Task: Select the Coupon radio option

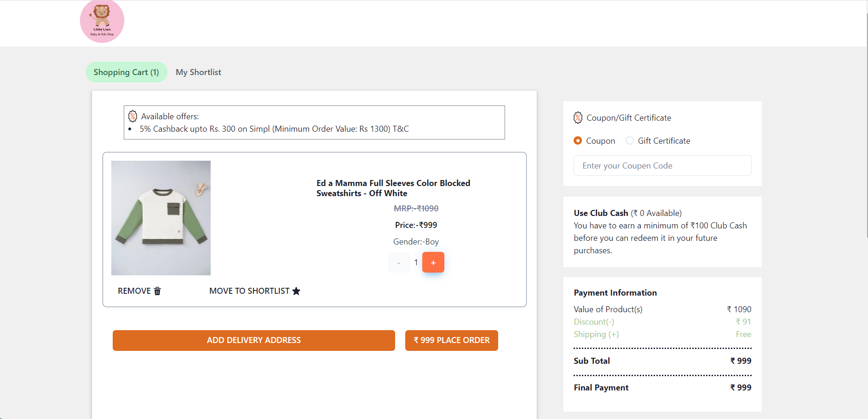Action: click(x=578, y=140)
